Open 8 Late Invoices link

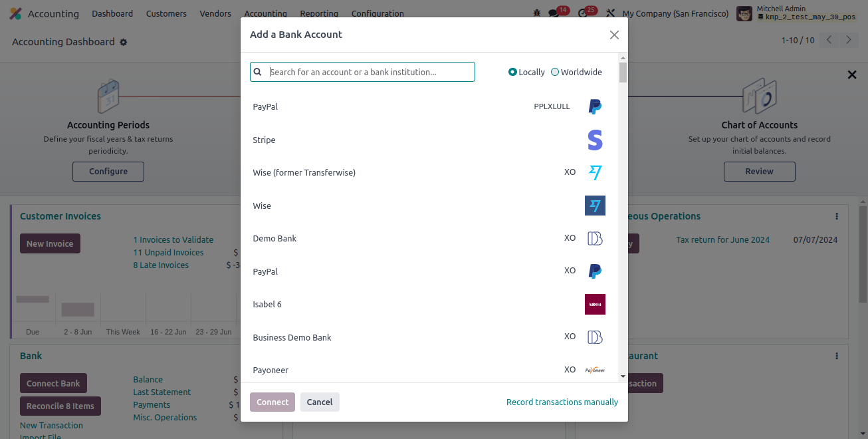[x=161, y=265]
